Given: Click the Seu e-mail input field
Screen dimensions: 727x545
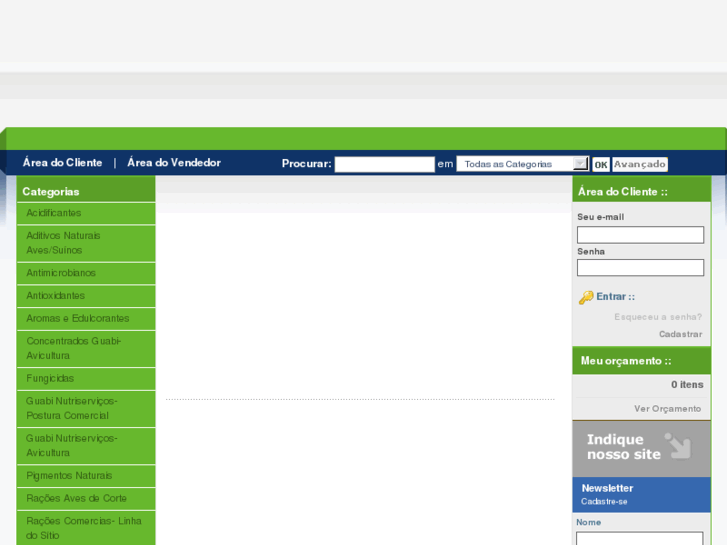Looking at the screenshot, I should point(640,235).
